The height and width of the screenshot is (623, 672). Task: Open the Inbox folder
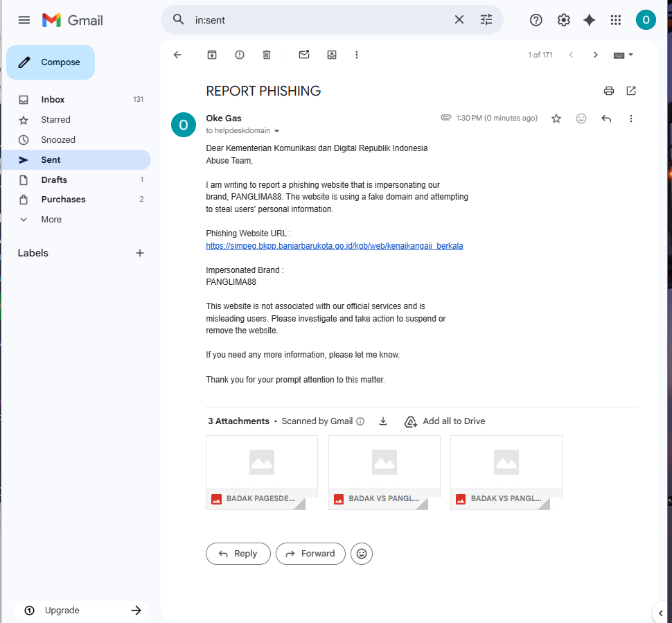76,100
